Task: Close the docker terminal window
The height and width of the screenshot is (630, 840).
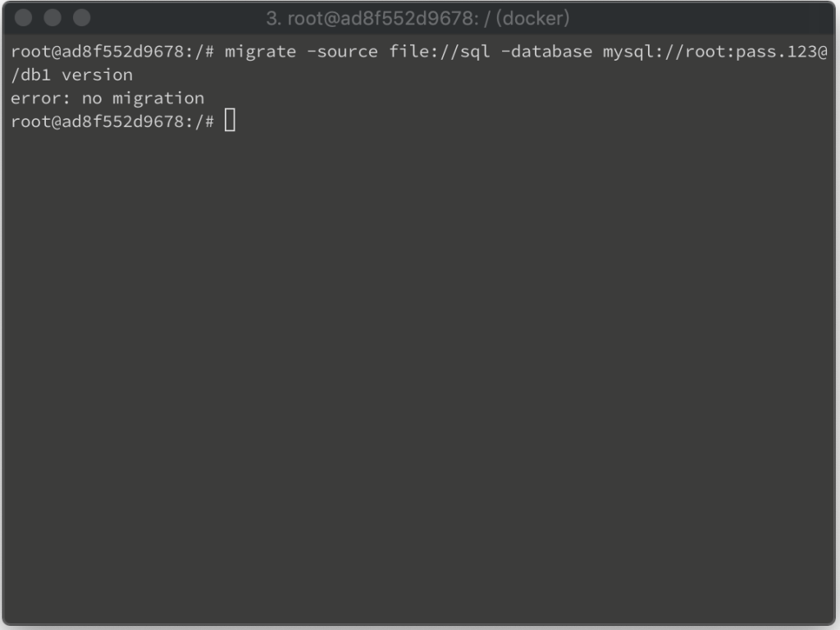Action: point(23,18)
